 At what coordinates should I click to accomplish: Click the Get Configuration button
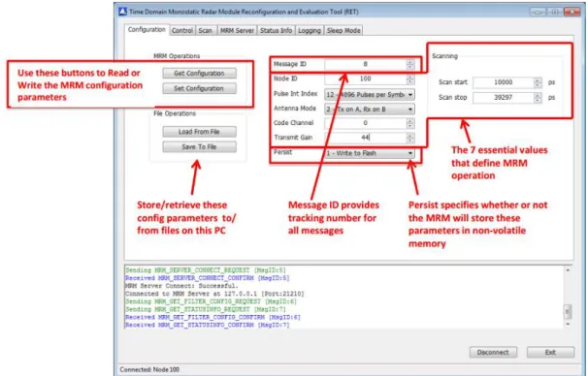click(x=199, y=74)
